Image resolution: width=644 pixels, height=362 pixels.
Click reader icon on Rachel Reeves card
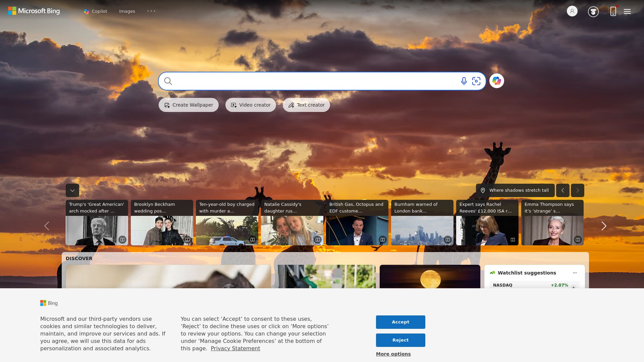513,240
